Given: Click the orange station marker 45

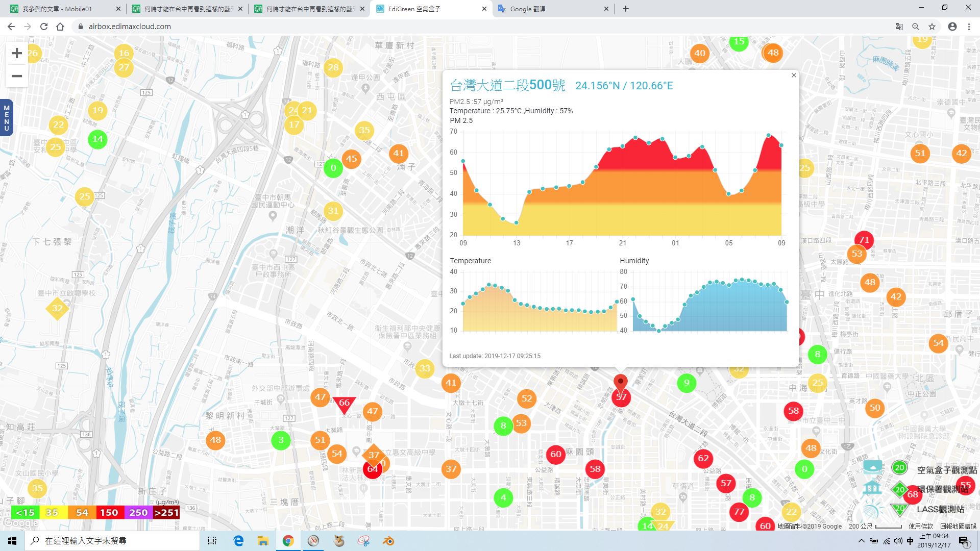Looking at the screenshot, I should click(351, 159).
